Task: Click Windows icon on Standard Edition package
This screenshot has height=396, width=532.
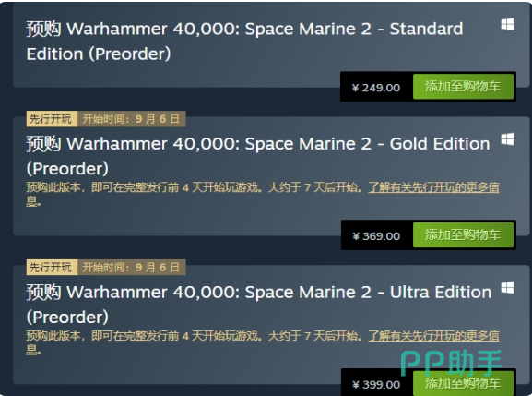Action: point(507,24)
